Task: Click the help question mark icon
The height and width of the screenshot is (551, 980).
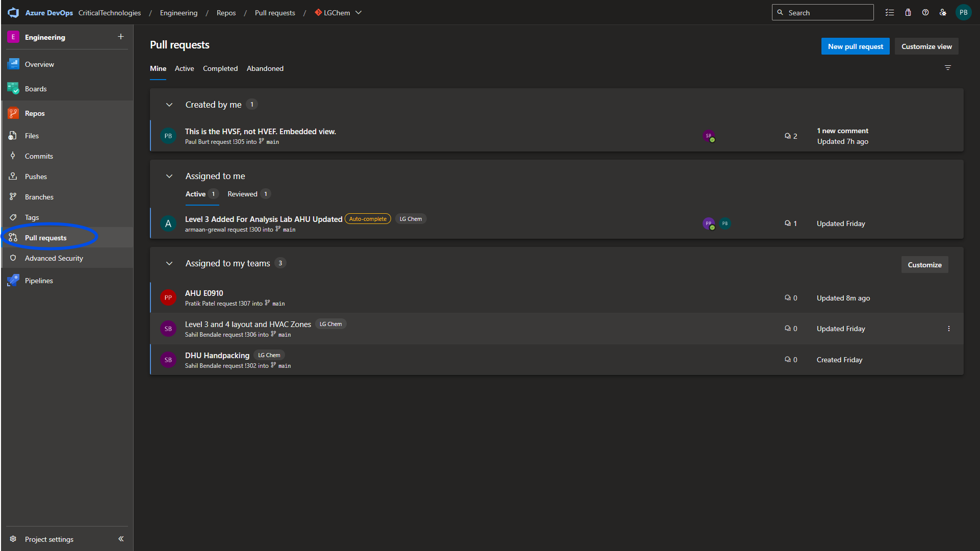Action: coord(925,13)
